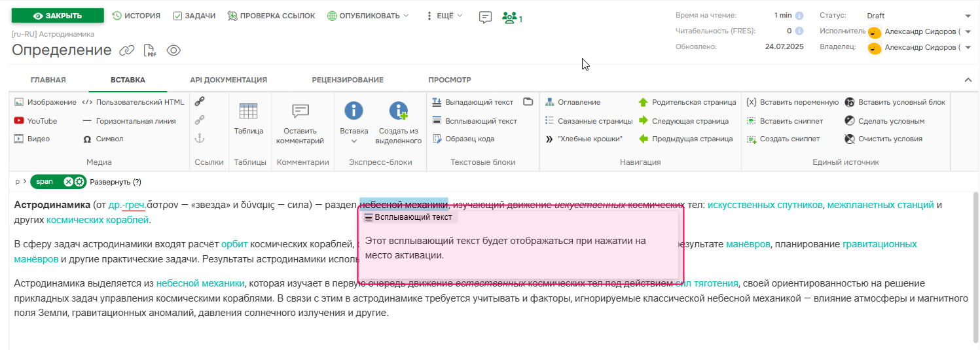
Task: Click Вставить условный блок
Action: pos(895,102)
